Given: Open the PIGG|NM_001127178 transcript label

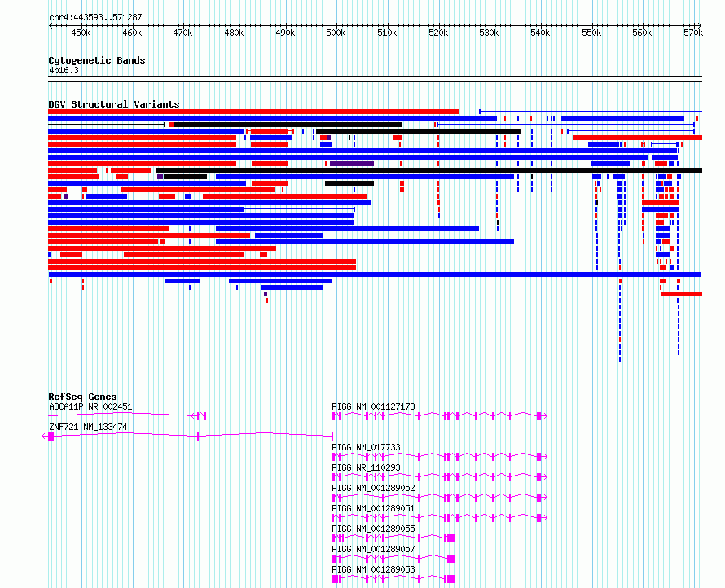Looking at the screenshot, I should pyautogui.click(x=374, y=406).
